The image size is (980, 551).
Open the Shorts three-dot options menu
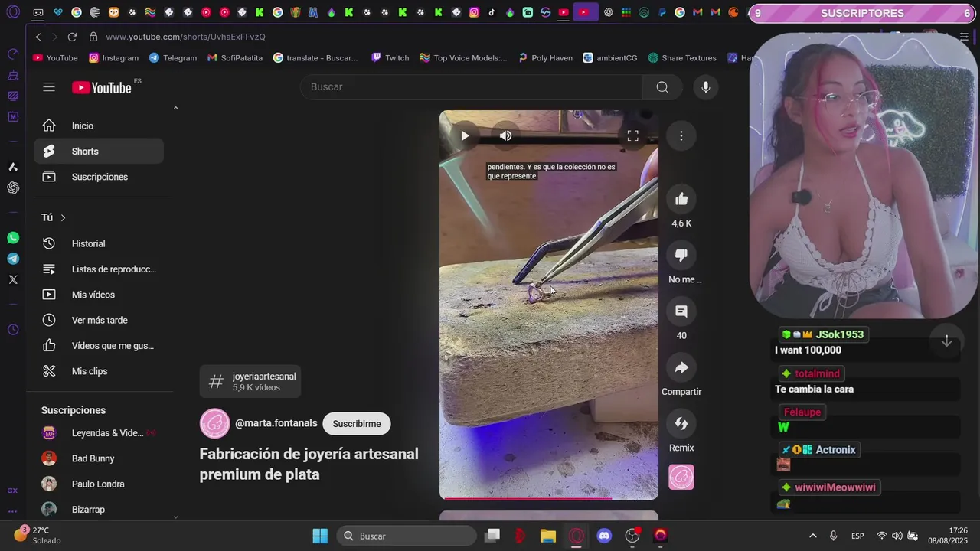tap(681, 136)
